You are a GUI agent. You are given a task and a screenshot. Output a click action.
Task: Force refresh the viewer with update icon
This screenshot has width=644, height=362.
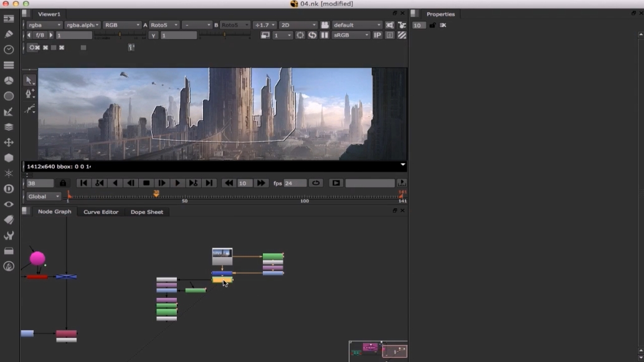(x=313, y=35)
